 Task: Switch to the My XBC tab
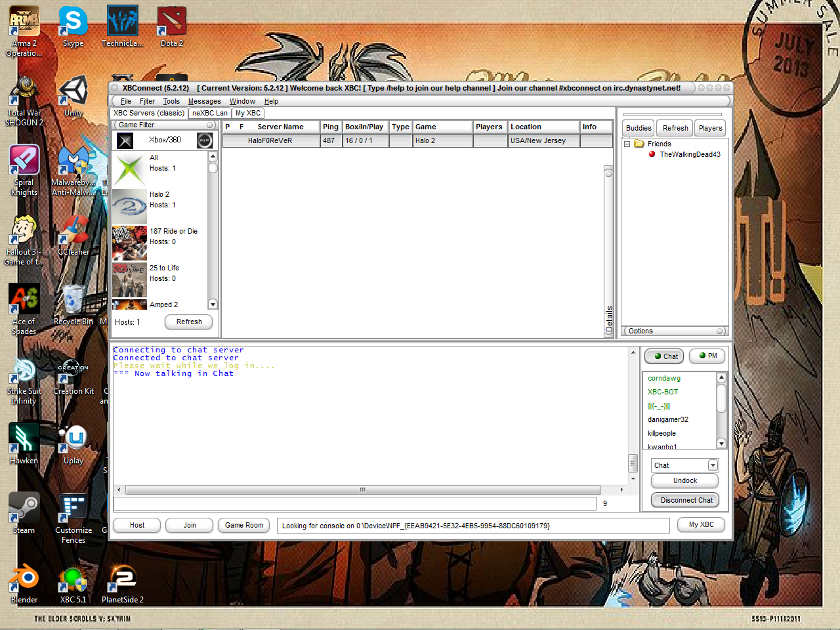248,114
